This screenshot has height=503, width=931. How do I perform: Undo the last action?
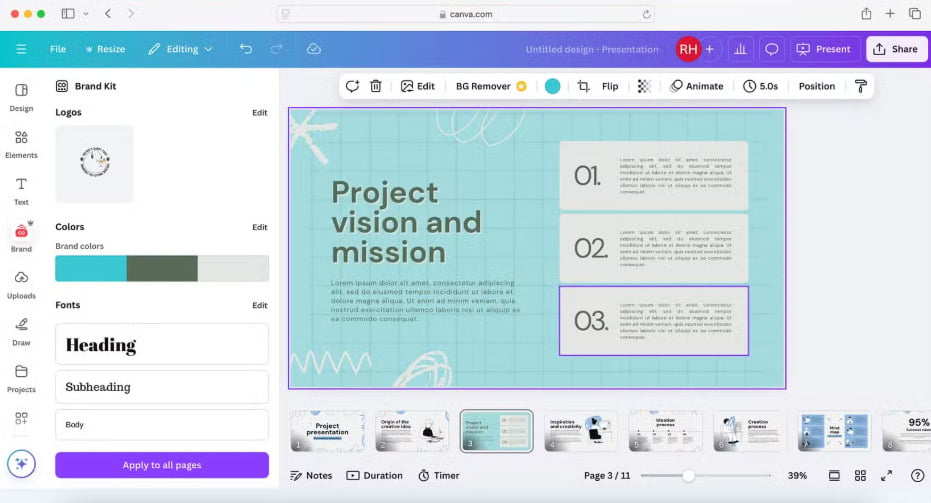[x=246, y=49]
